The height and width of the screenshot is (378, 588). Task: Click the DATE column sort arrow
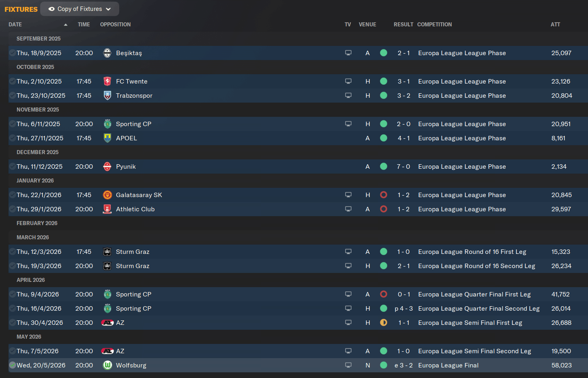pos(66,25)
